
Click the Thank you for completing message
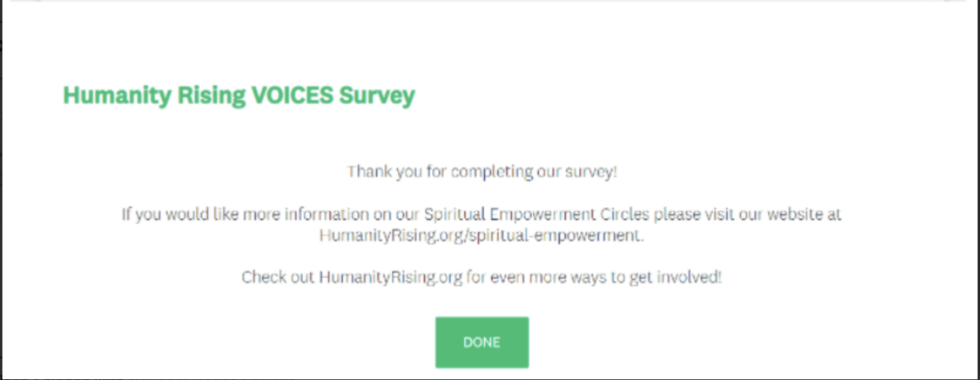coord(482,172)
